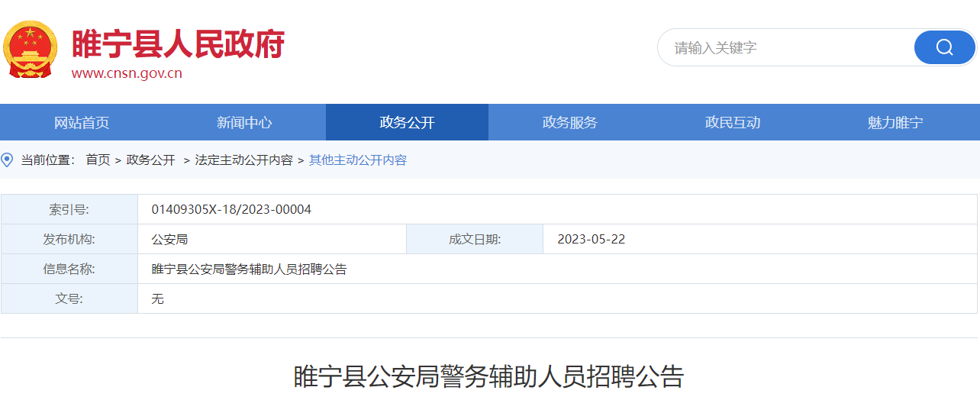Click 法定主动公开内容 breadcrumb link
The height and width of the screenshot is (400, 980).
[x=244, y=160]
